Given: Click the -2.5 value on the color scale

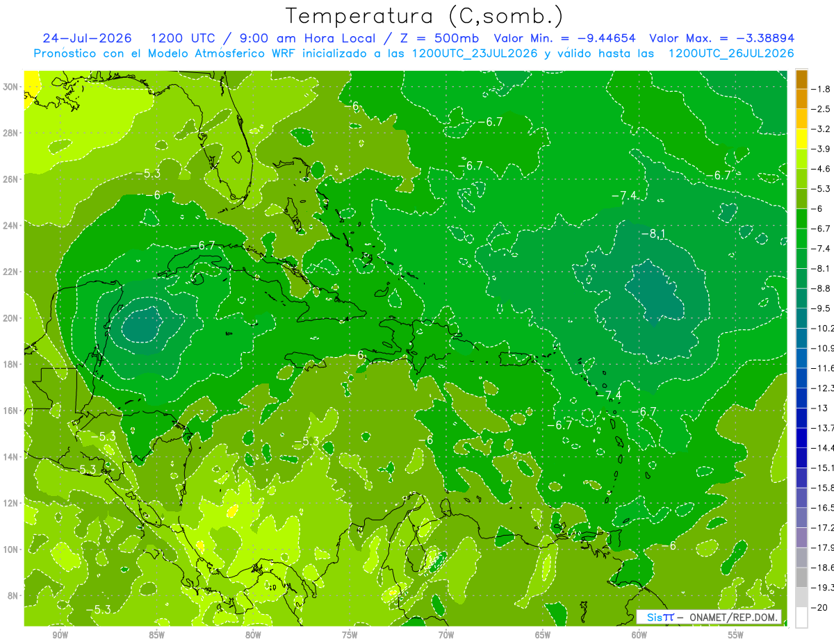Looking at the screenshot, I should [x=821, y=109].
